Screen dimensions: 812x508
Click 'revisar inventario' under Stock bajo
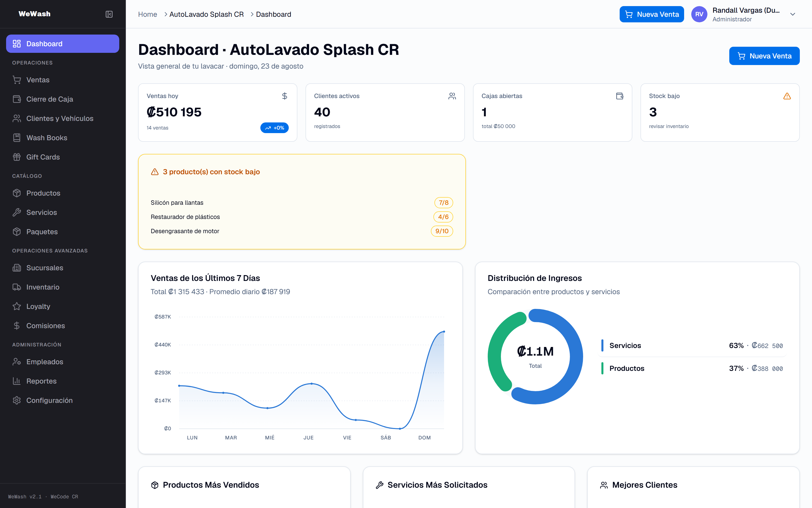(669, 126)
